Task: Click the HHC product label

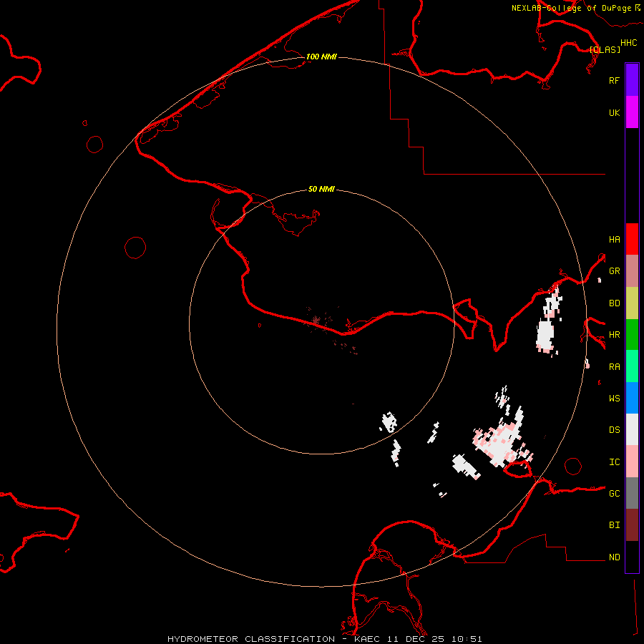Action: point(629,43)
